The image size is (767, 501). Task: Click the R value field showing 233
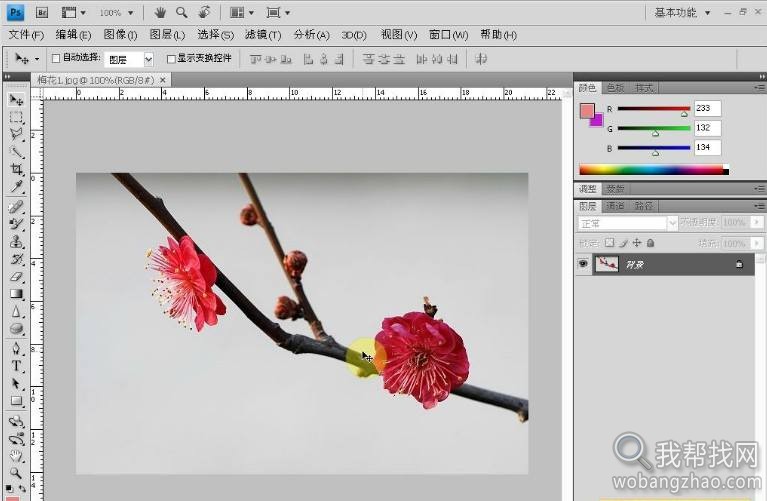coord(707,108)
